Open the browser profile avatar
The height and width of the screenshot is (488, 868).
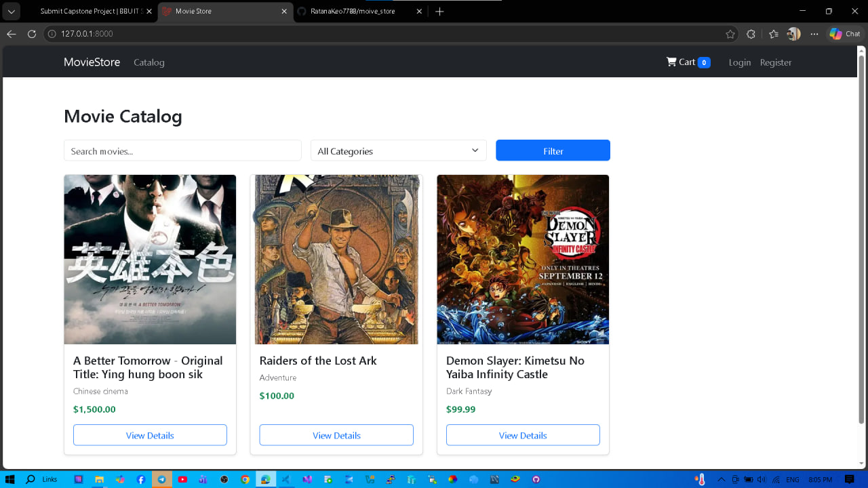pyautogui.click(x=794, y=34)
